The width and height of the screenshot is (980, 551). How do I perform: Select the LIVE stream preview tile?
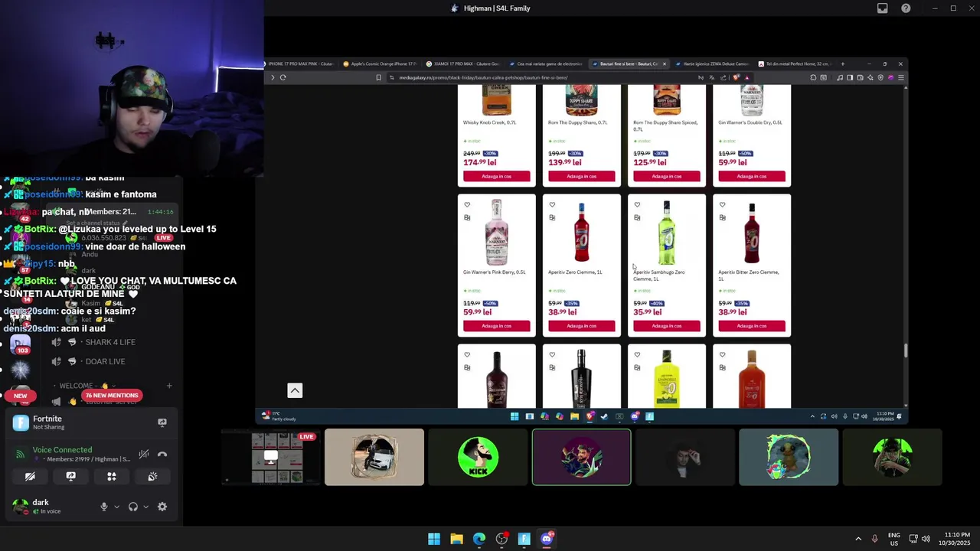pyautogui.click(x=271, y=458)
